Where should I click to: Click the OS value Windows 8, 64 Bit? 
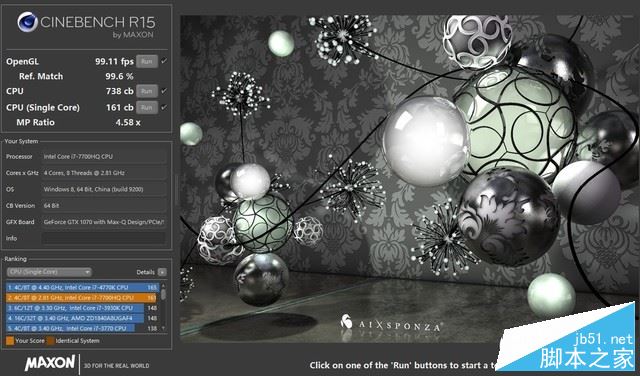pyautogui.click(x=104, y=189)
